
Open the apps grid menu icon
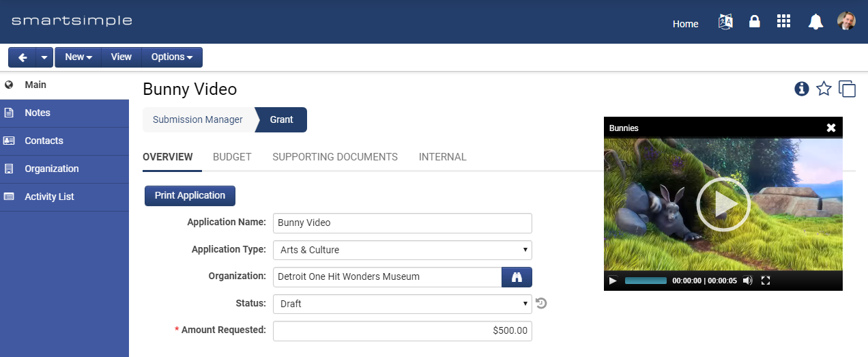tap(784, 21)
